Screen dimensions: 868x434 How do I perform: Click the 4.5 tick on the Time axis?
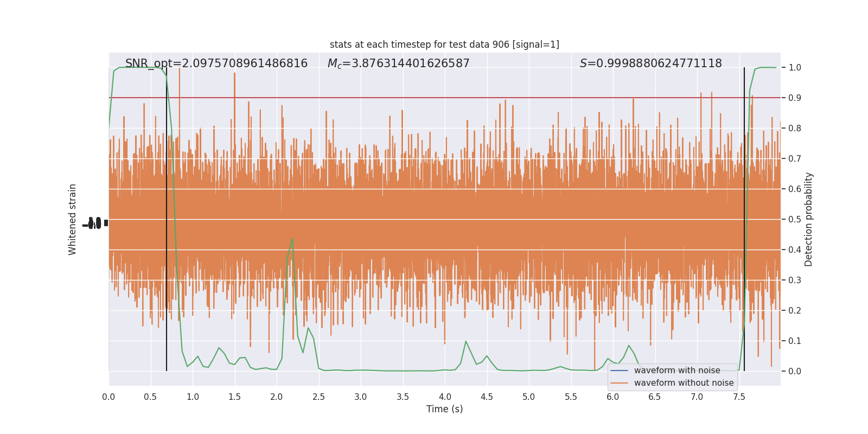[487, 397]
